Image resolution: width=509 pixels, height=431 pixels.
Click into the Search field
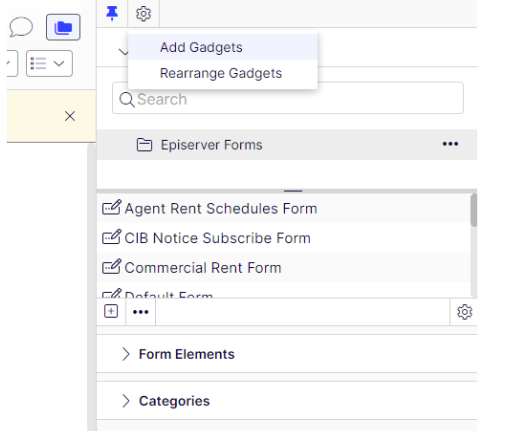click(288, 99)
